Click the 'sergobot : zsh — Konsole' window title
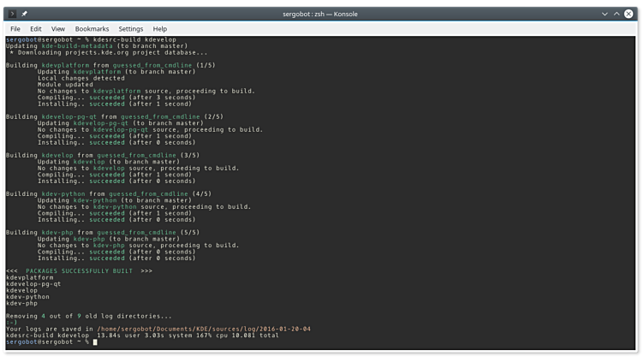 tap(321, 14)
